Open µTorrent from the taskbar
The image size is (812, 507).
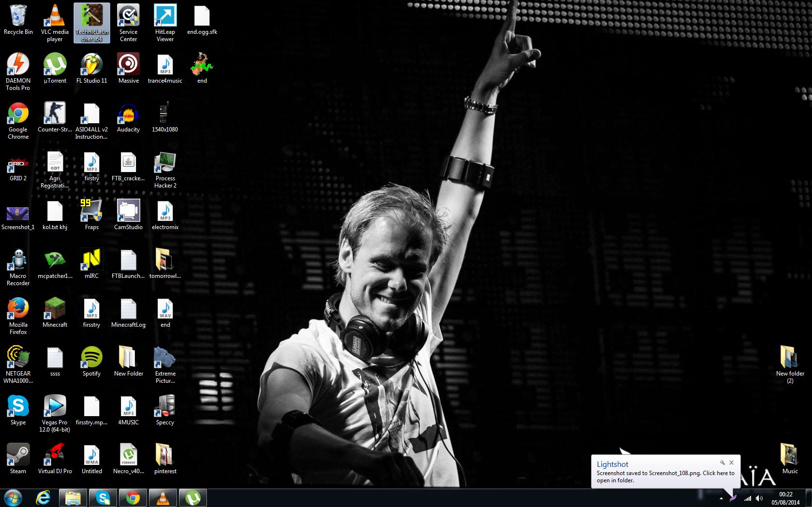[193, 498]
